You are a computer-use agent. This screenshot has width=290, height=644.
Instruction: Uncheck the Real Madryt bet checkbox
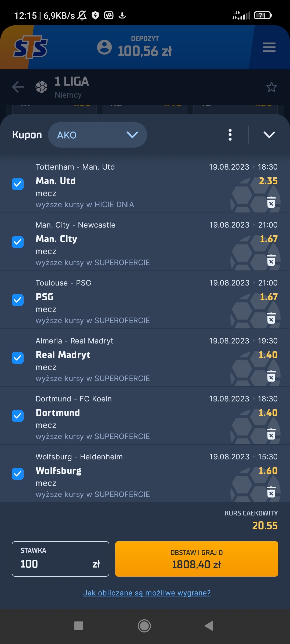tap(18, 358)
